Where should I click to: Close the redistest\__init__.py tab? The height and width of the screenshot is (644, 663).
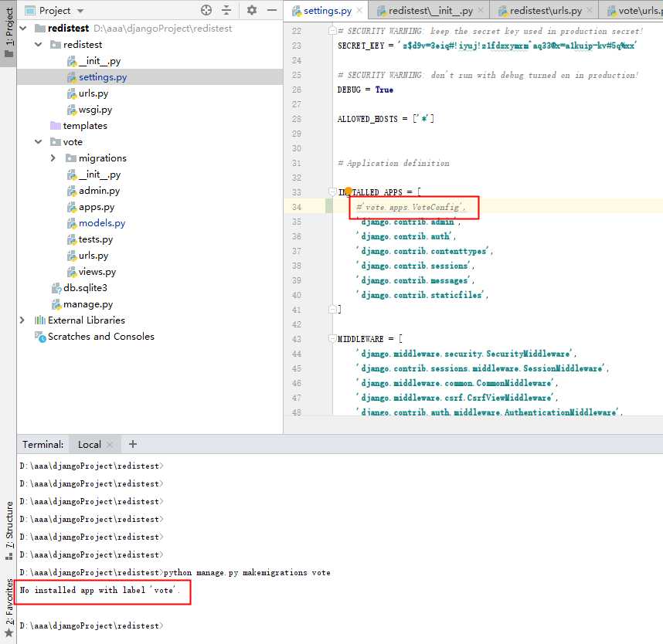(481, 10)
